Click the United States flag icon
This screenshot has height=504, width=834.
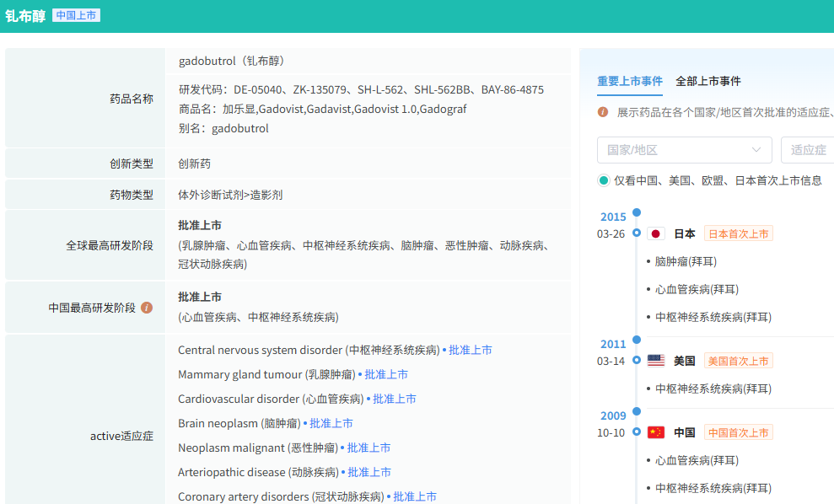point(656,361)
